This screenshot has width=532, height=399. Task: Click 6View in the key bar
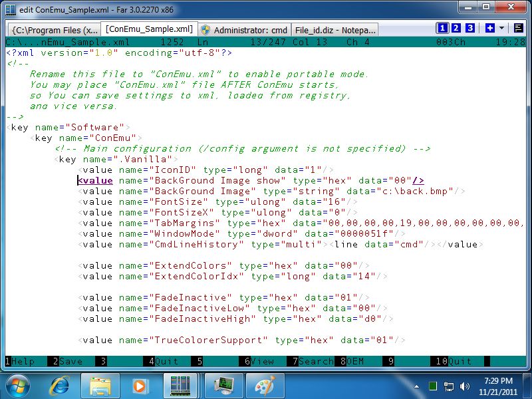[x=260, y=361]
